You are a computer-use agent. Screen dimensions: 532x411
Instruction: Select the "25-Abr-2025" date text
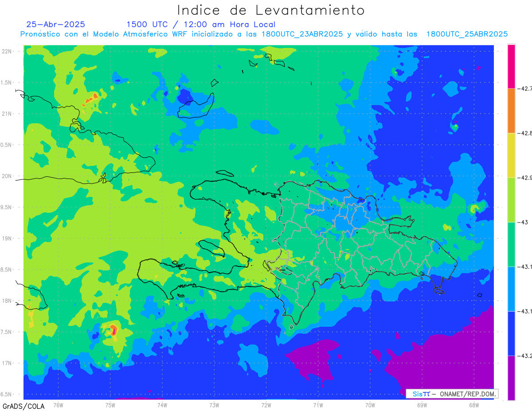click(56, 24)
